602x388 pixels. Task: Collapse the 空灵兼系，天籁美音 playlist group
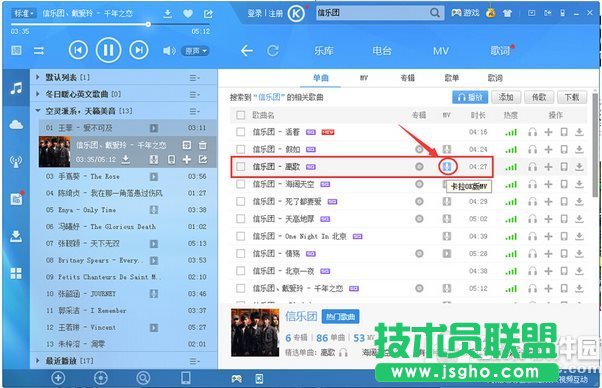(x=38, y=111)
